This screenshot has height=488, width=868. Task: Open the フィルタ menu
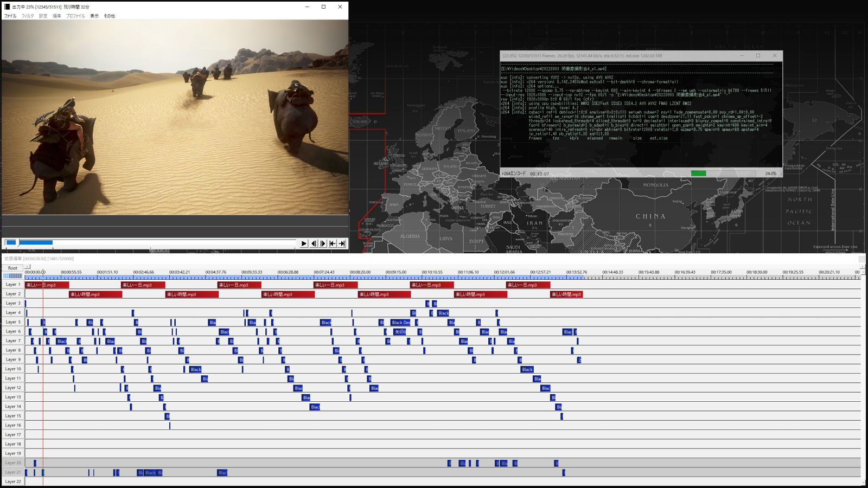(x=28, y=16)
